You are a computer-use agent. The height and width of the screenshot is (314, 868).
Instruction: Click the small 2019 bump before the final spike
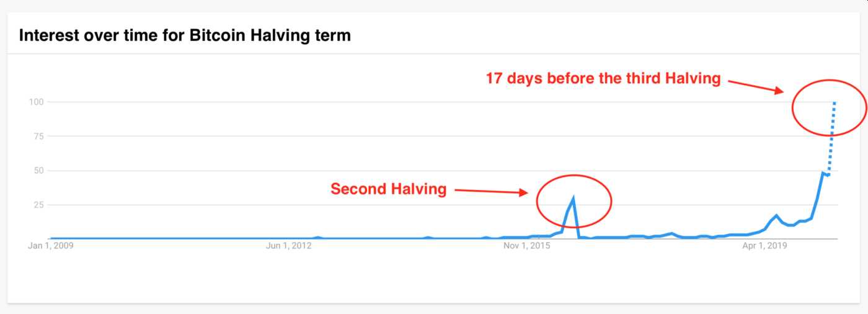coord(776,216)
